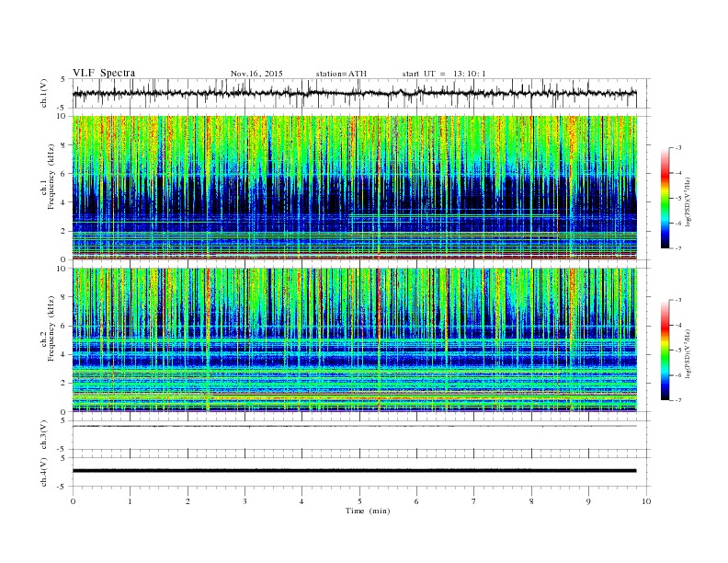Click the 'ch.1(V)' waveform axis label
The height and width of the screenshot is (563, 728).
(44, 93)
